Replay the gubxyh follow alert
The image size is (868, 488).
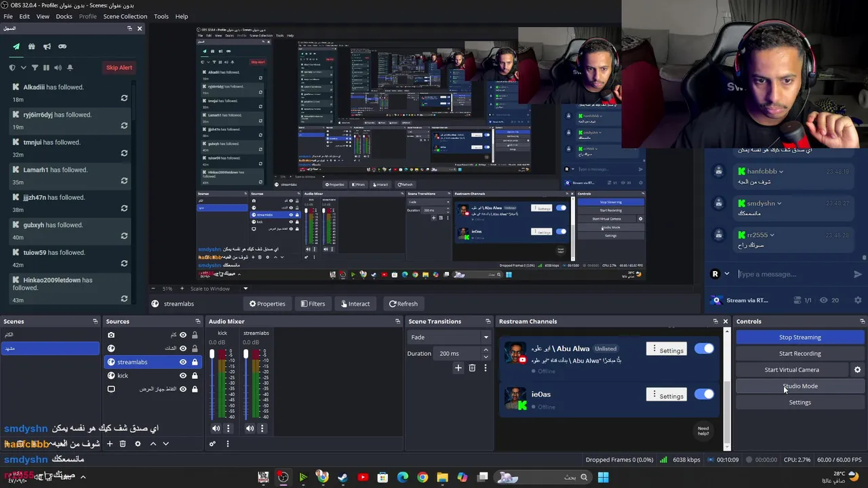124,236
